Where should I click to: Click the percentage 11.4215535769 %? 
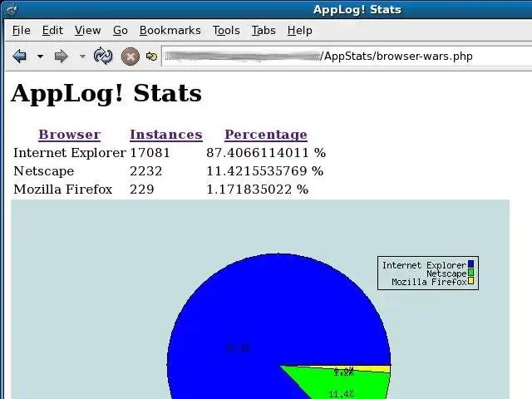[264, 171]
